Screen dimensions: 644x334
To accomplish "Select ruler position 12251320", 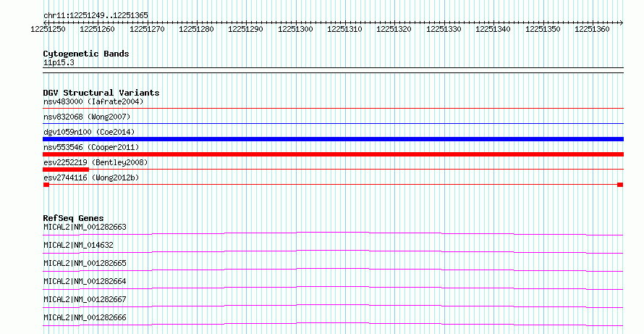I will [394, 29].
